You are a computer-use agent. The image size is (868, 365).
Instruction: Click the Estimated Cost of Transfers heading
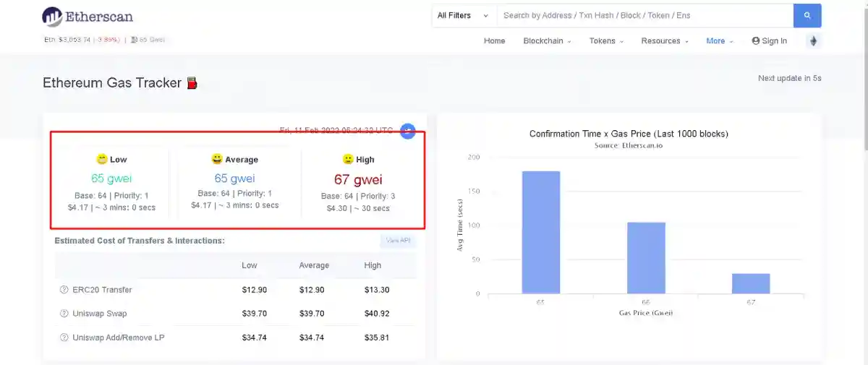tap(140, 241)
